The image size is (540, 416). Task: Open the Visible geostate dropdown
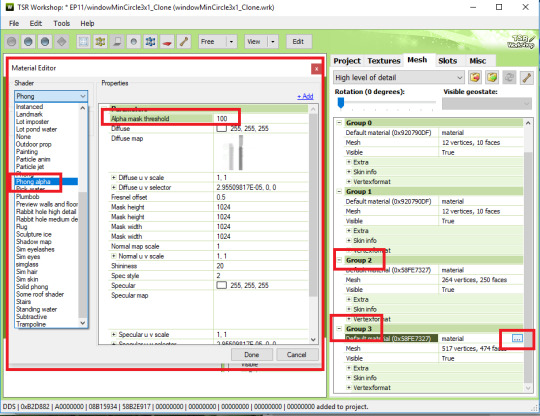click(487, 103)
